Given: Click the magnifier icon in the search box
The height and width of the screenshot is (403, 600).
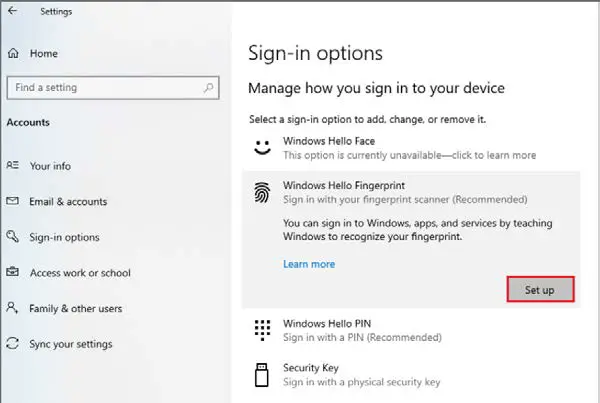Looking at the screenshot, I should pos(209,88).
